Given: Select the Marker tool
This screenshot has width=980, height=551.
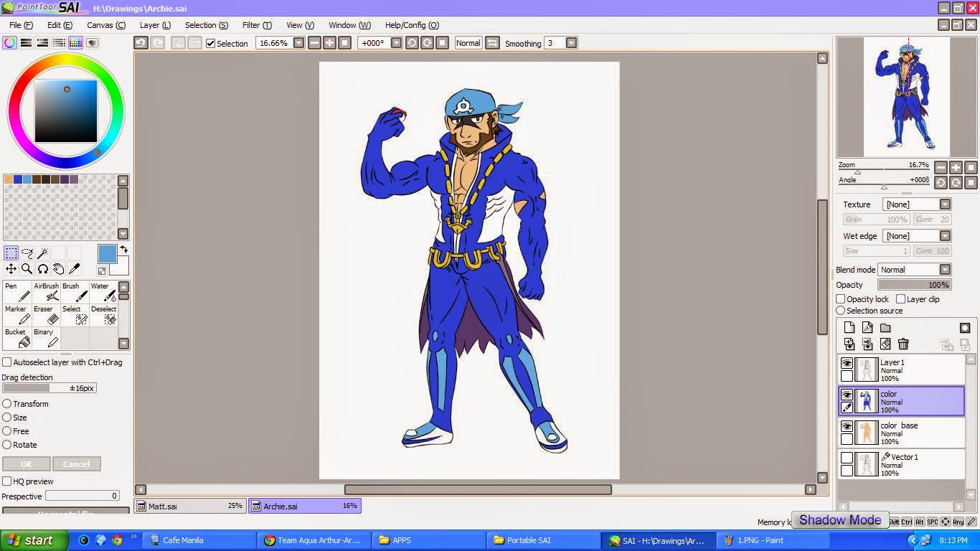Looking at the screenshot, I should click(x=17, y=315).
